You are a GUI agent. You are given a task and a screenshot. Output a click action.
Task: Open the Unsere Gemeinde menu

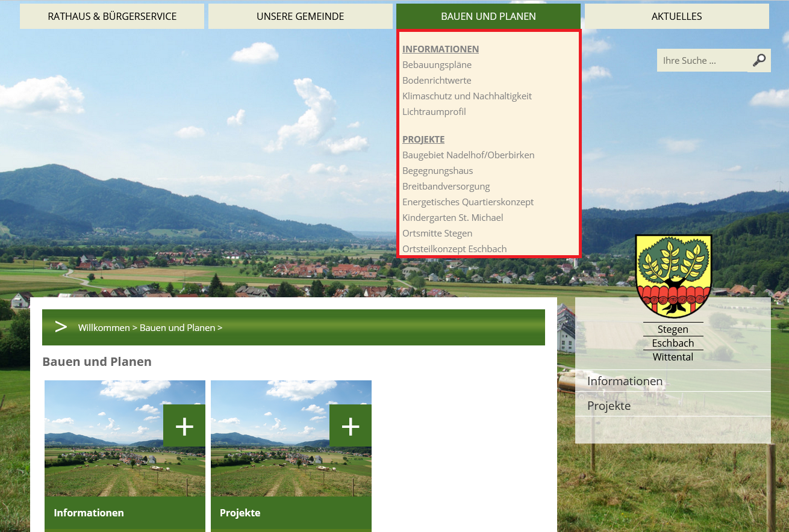[300, 16]
